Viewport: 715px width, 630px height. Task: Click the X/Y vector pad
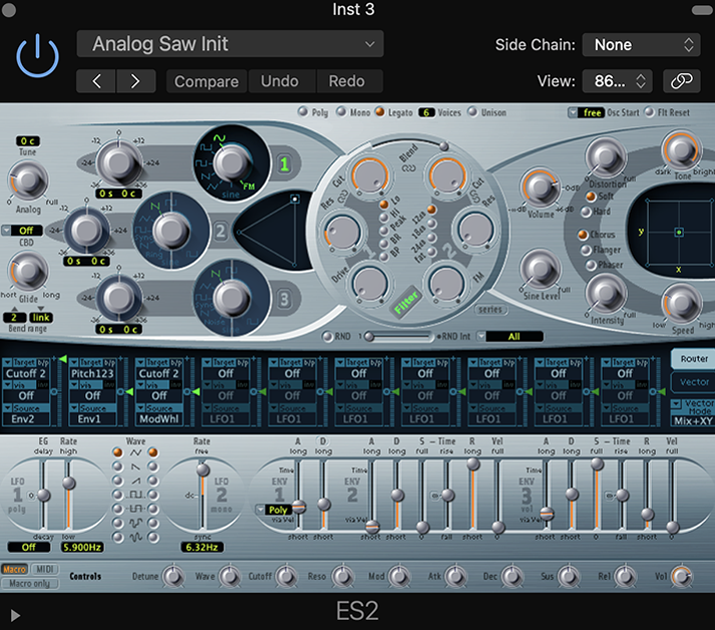coord(678,233)
